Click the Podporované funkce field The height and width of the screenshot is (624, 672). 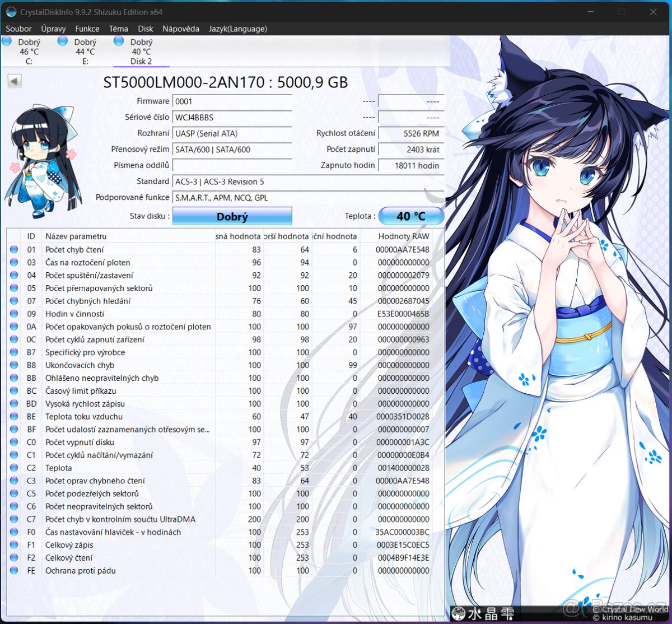tap(309, 198)
